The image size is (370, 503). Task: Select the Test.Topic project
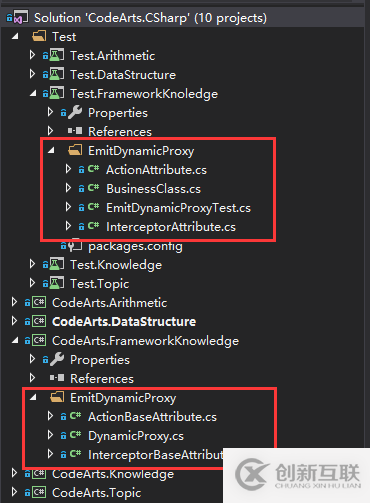(99, 284)
